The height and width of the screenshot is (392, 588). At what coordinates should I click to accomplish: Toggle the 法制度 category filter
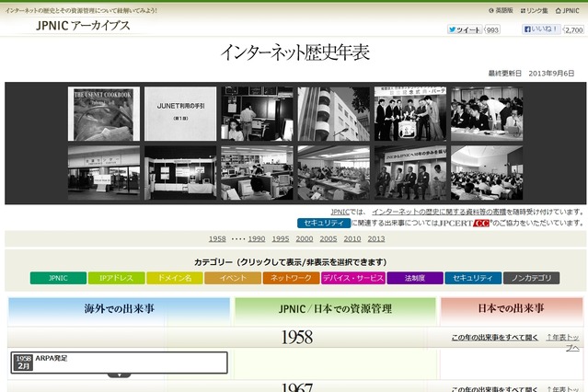[x=415, y=278]
